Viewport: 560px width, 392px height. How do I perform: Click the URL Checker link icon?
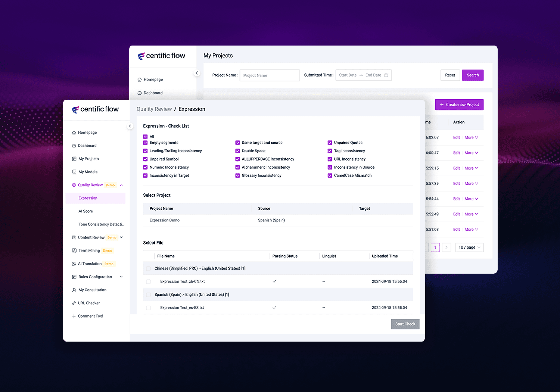tap(74, 303)
